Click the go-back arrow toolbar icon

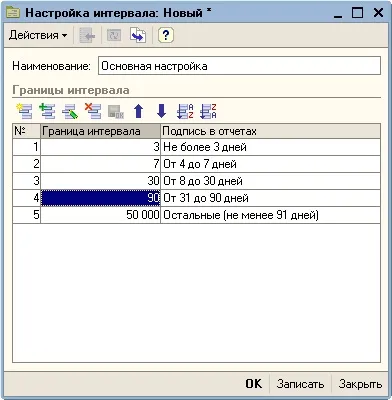coord(87,35)
